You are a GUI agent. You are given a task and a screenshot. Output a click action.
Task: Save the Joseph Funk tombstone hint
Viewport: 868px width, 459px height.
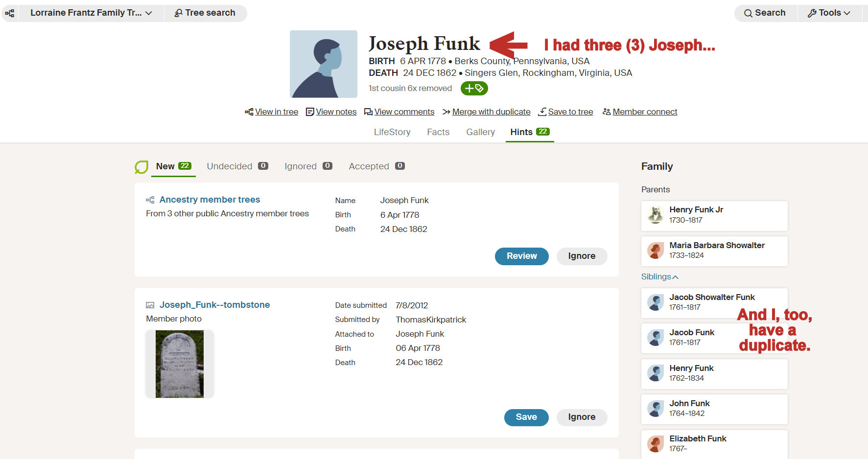pos(526,417)
